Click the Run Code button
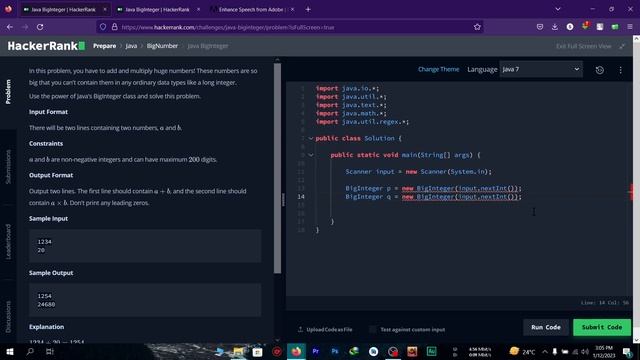The height and width of the screenshot is (360, 640). (x=546, y=327)
